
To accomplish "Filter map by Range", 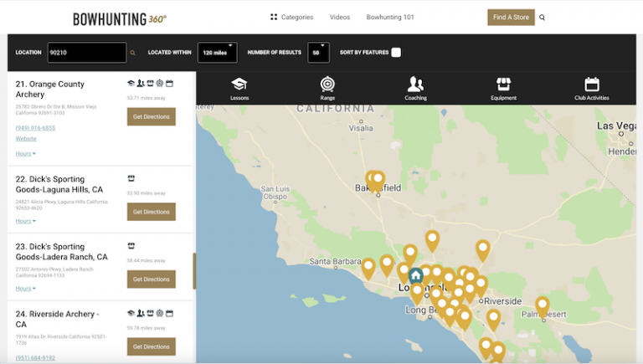I will point(327,89).
